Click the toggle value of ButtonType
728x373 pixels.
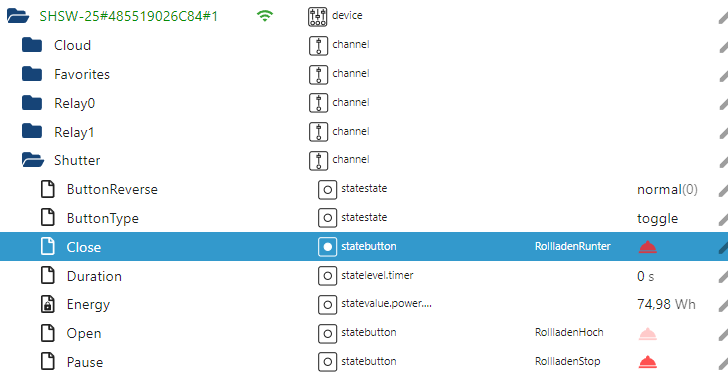[x=657, y=219]
